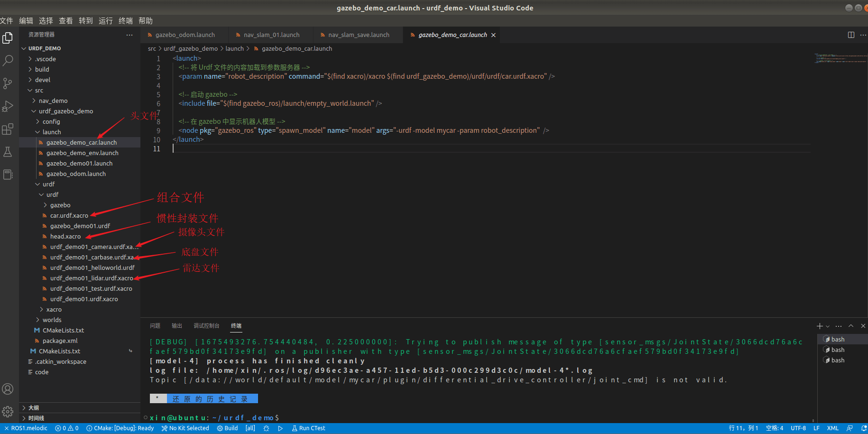
Task: Open the Search view icon
Action: [x=8, y=61]
